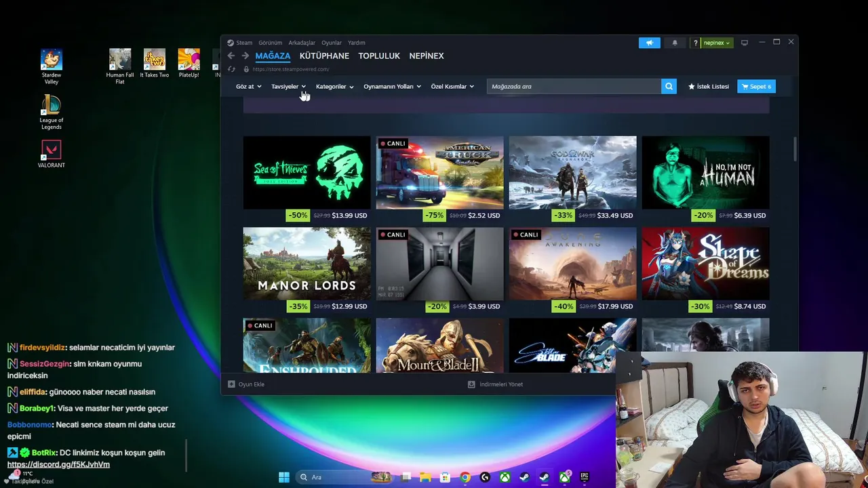Click the Steam logo in the menu bar

(x=231, y=43)
